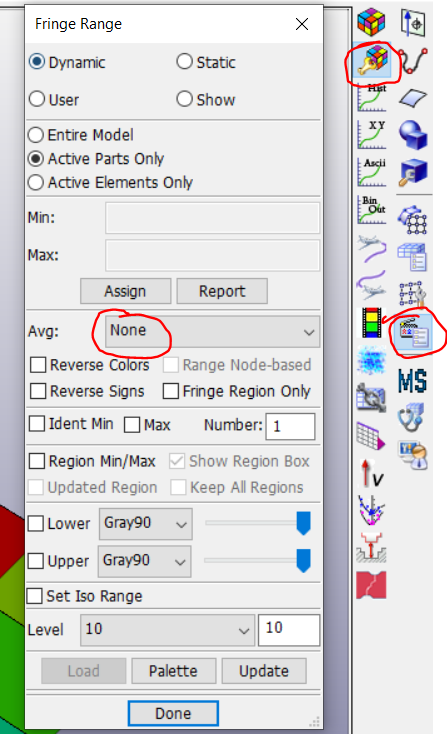
Task: Click the film strip animation icon
Action: click(x=371, y=323)
